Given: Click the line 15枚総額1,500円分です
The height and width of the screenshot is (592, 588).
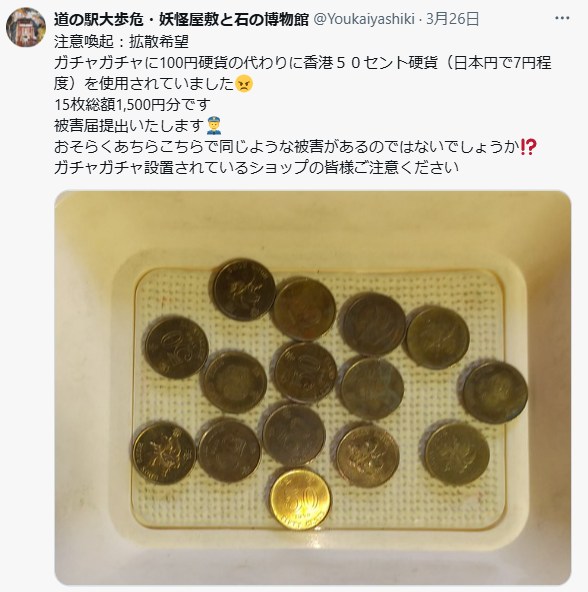Looking at the screenshot, I should tap(132, 105).
